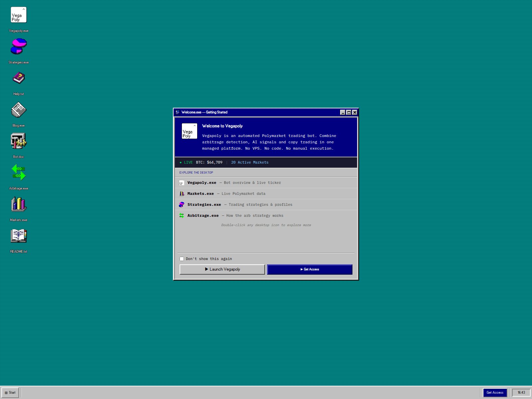This screenshot has height=399, width=532.
Task: Open the Markets.exe chart icon
Action: (19, 204)
